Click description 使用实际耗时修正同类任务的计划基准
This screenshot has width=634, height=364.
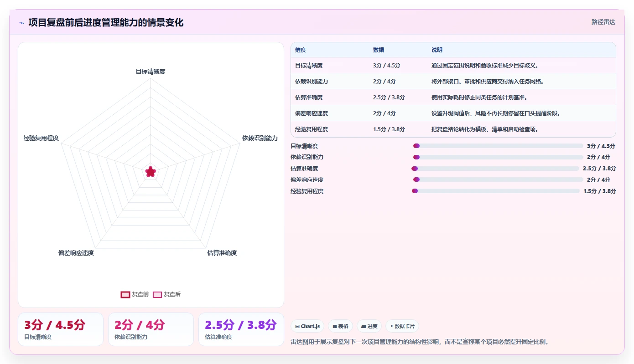tap(479, 97)
